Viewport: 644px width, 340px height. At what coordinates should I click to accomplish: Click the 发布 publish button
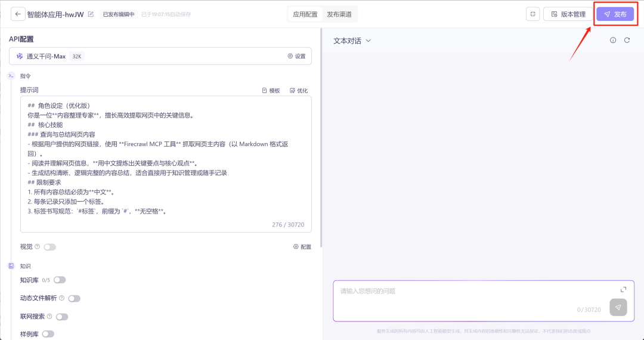click(615, 14)
